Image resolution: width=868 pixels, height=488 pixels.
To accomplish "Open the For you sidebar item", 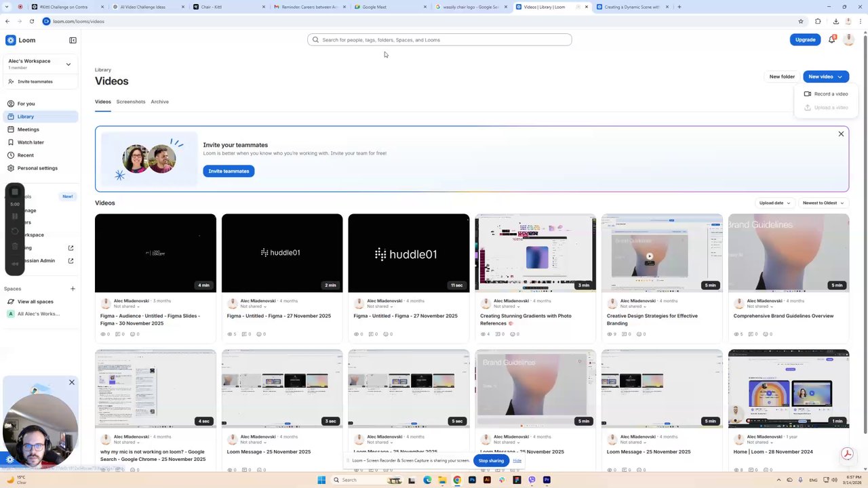I will (x=40, y=104).
